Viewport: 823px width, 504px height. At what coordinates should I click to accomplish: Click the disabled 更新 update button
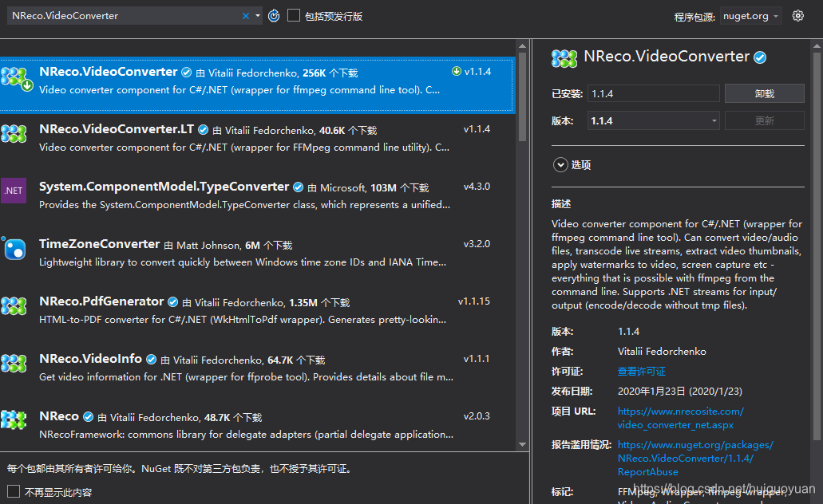tap(764, 120)
